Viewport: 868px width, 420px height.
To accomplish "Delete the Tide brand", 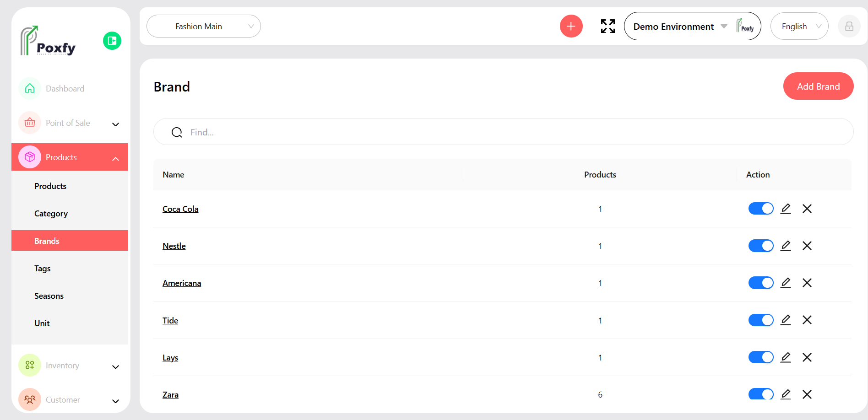I will (x=807, y=320).
